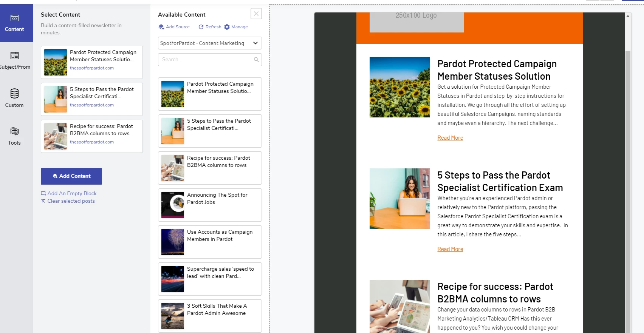The image size is (644, 333).
Task: Click preview heading 5 Steps to Pass Pardot
Action: (500, 181)
